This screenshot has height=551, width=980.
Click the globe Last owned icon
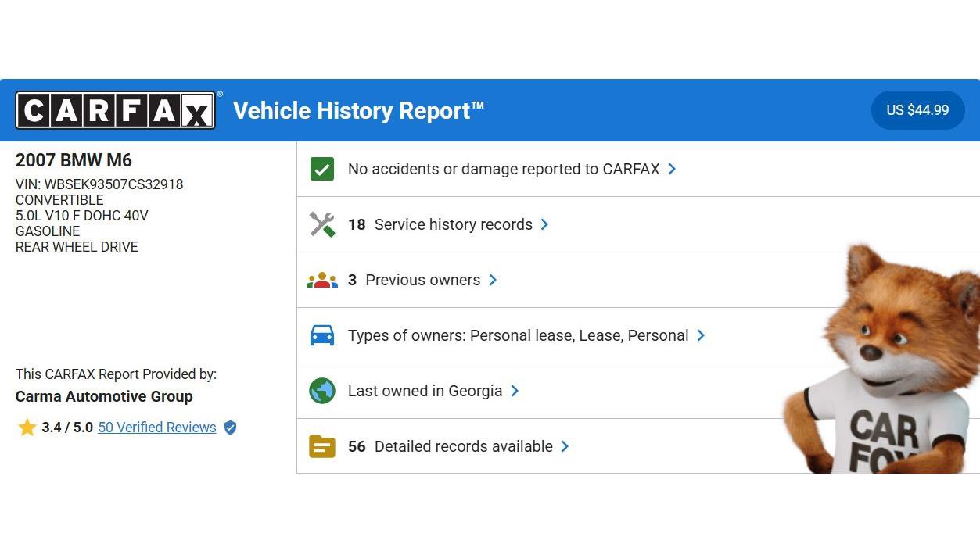(322, 391)
